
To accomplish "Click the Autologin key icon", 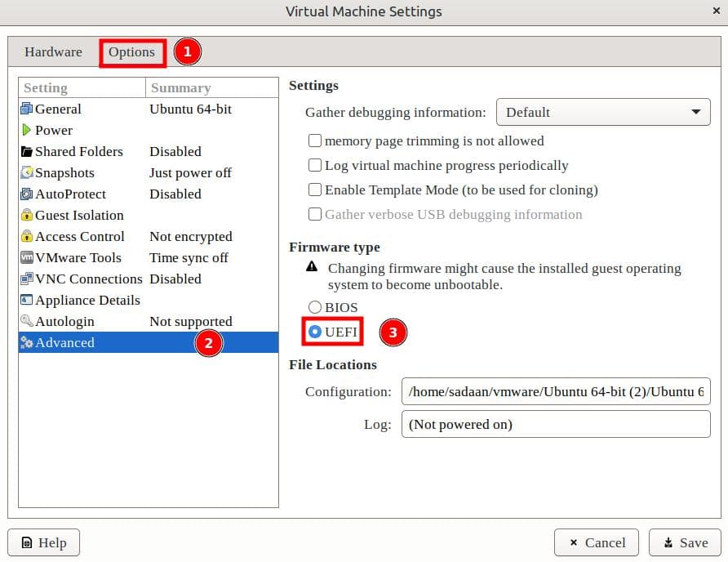I will [x=26, y=321].
